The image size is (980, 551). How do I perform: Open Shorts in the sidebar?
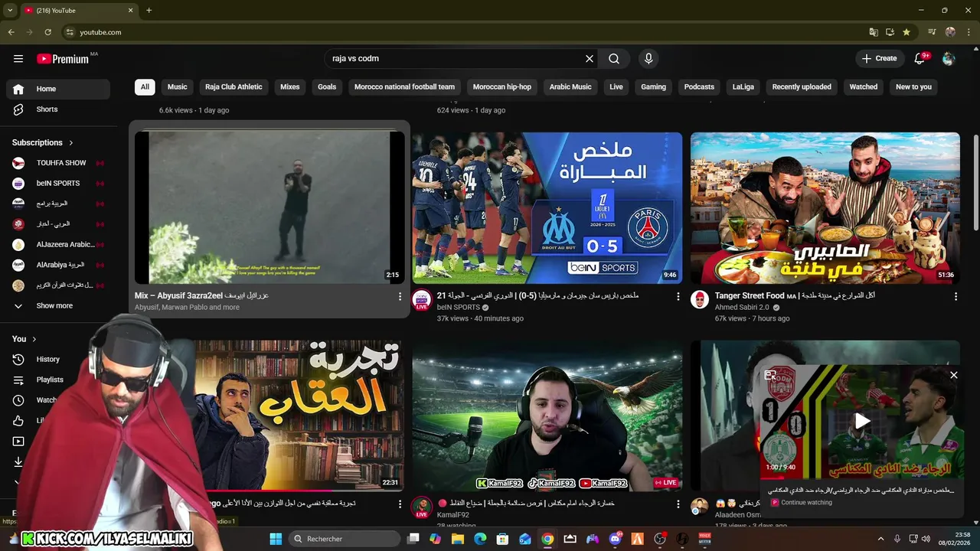coord(58,109)
